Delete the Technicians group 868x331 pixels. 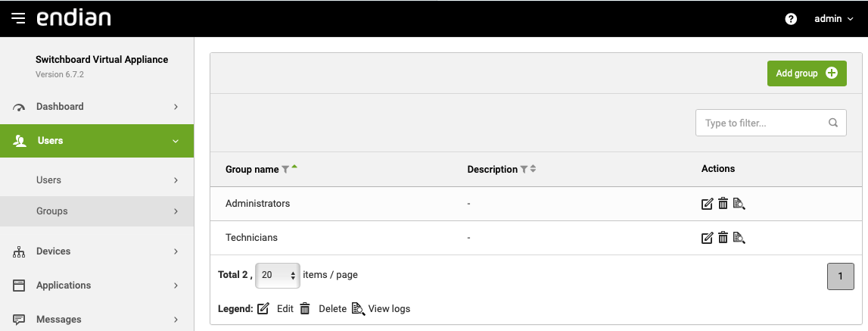tap(723, 238)
